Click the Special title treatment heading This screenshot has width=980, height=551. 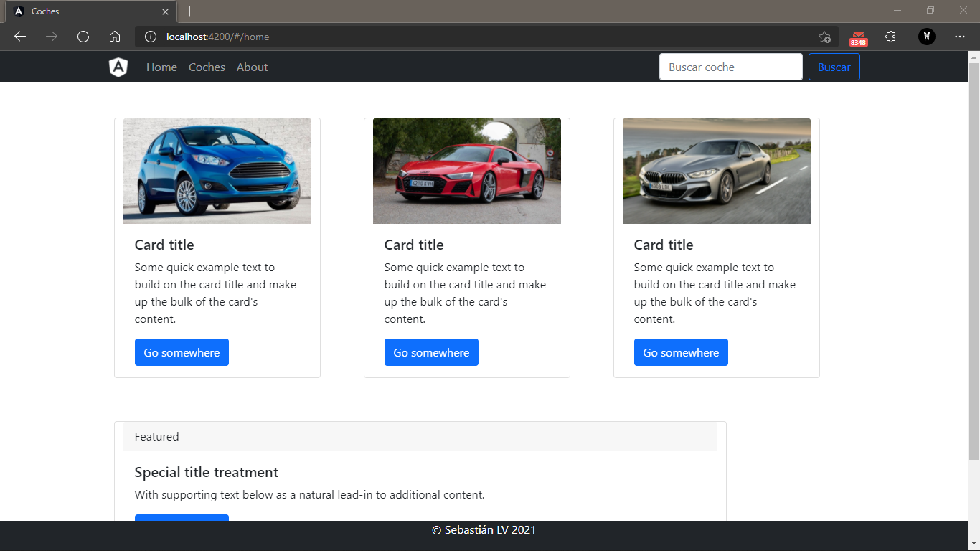(207, 472)
